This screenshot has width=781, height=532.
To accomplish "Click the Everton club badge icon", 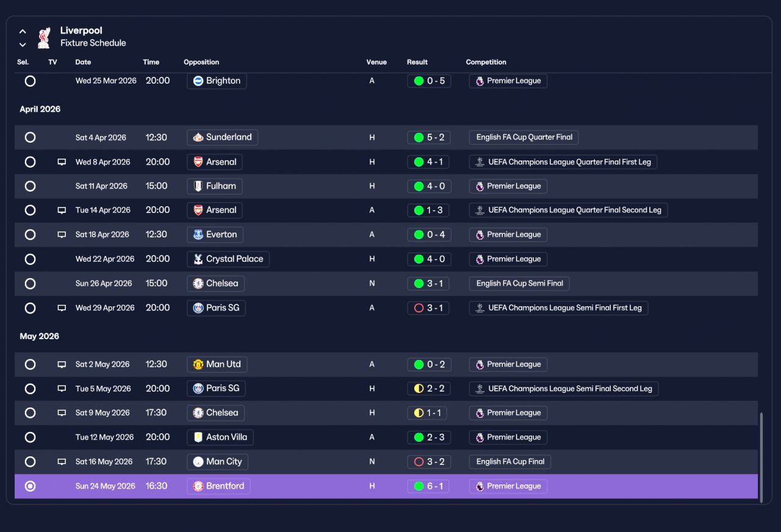I will (198, 235).
